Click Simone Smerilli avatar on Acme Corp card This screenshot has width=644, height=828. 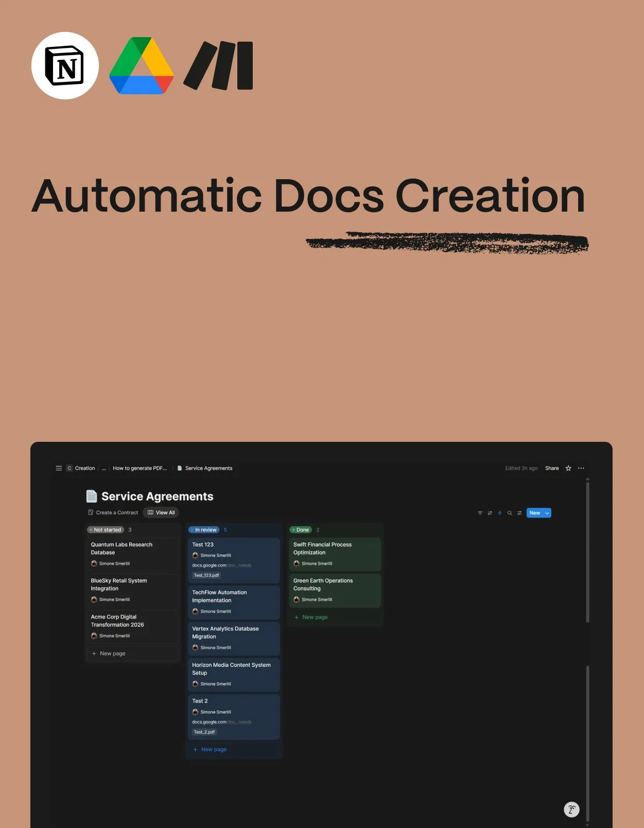[x=94, y=636]
